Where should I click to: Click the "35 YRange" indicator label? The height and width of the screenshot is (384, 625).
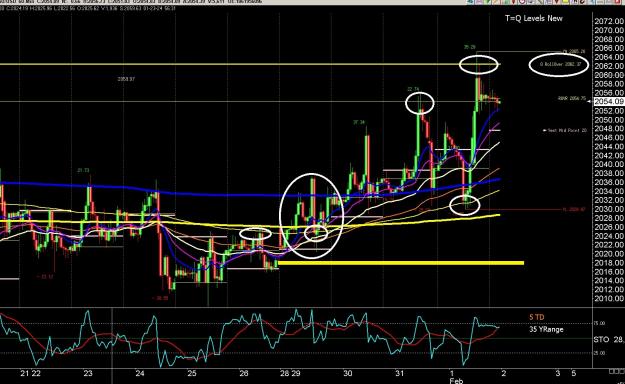click(x=546, y=329)
